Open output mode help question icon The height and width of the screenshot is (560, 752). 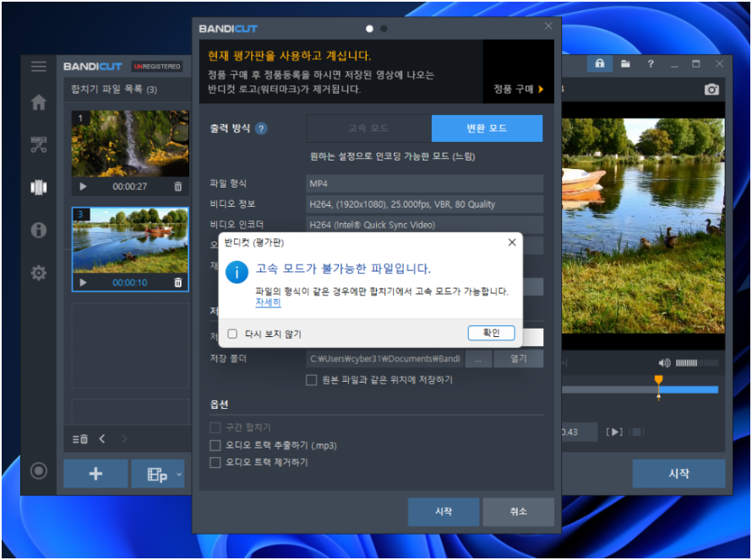point(261,128)
